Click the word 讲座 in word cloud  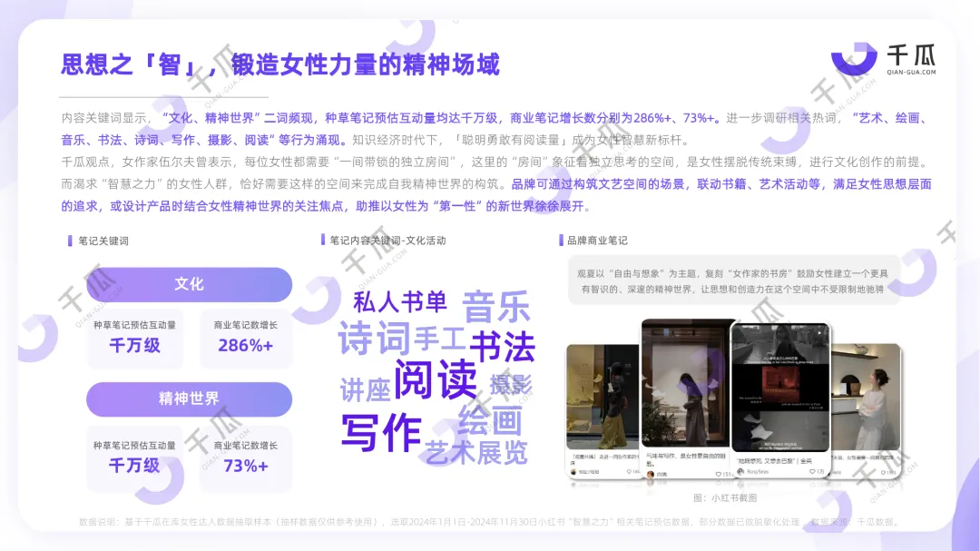tap(365, 389)
